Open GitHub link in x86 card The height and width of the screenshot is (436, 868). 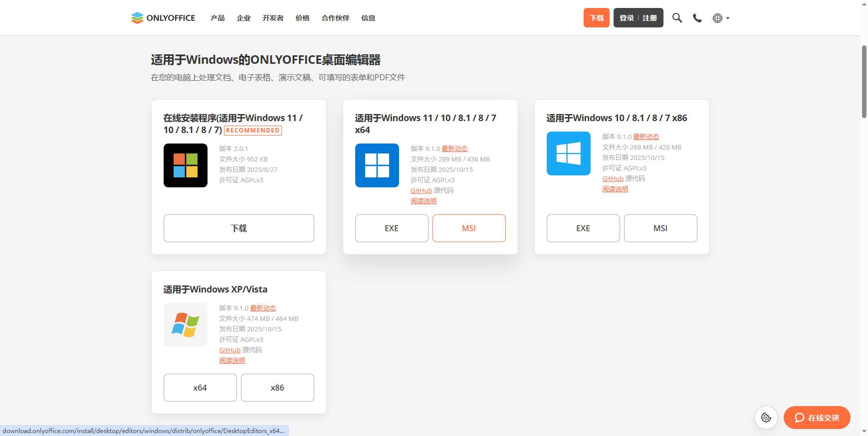click(613, 179)
